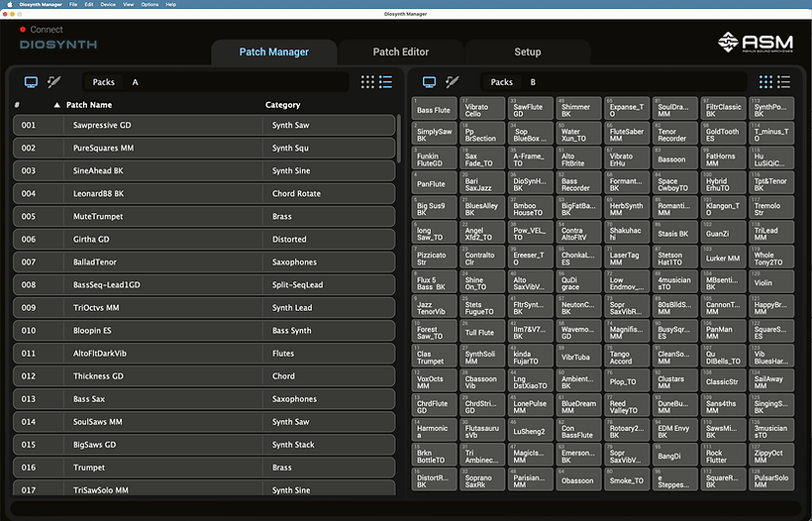This screenshot has height=521, width=812.
Task: Select patch 012 Thickness GD
Action: pyautogui.click(x=204, y=376)
